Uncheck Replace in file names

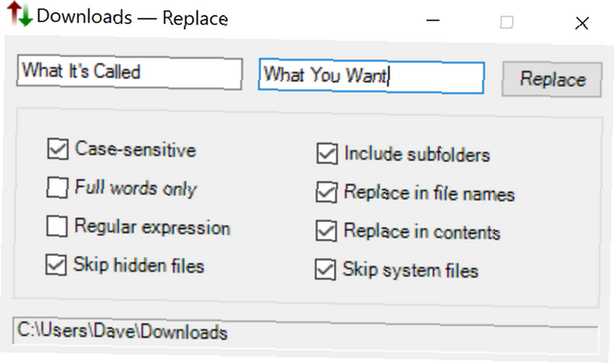pos(327,192)
